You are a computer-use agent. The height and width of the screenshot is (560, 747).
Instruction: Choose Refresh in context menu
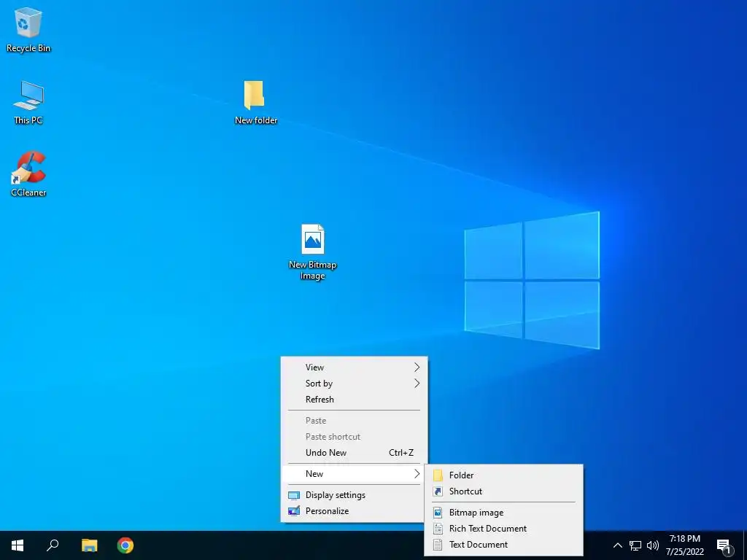click(354, 400)
